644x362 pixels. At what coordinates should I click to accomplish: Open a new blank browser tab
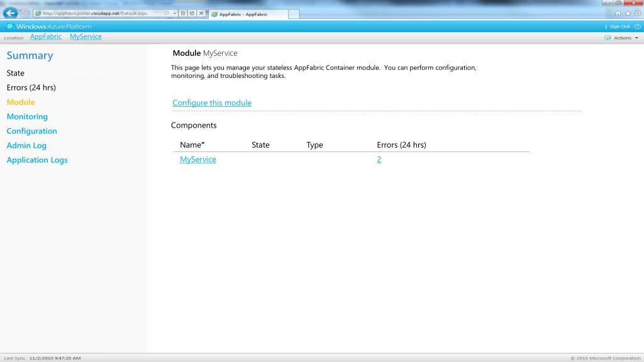click(x=294, y=14)
